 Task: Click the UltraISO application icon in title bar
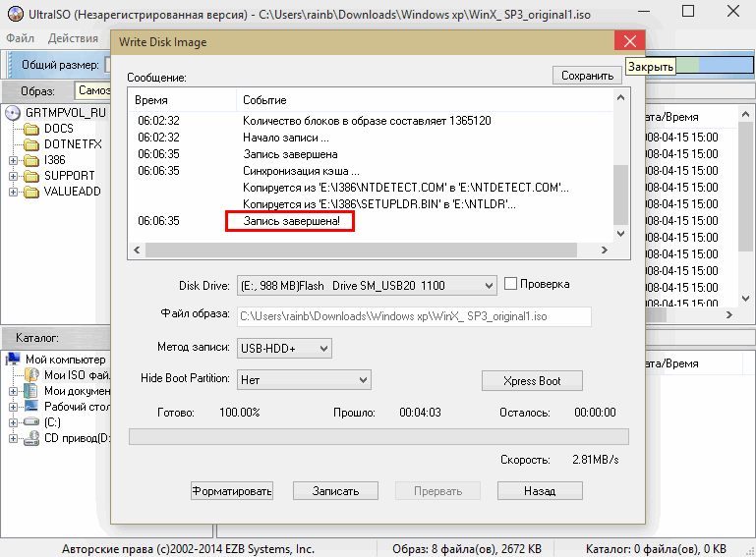point(16,14)
